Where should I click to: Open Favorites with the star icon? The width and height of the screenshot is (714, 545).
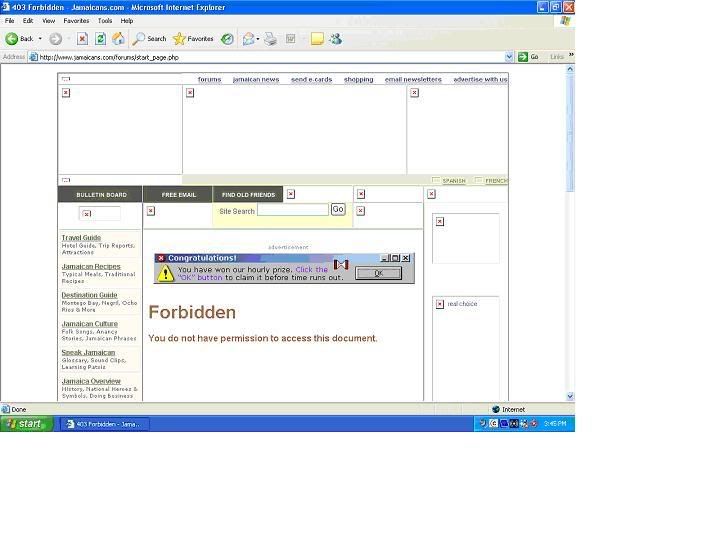pyautogui.click(x=179, y=39)
